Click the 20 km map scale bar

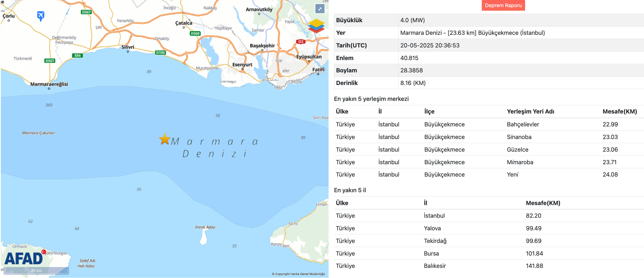(x=37, y=270)
